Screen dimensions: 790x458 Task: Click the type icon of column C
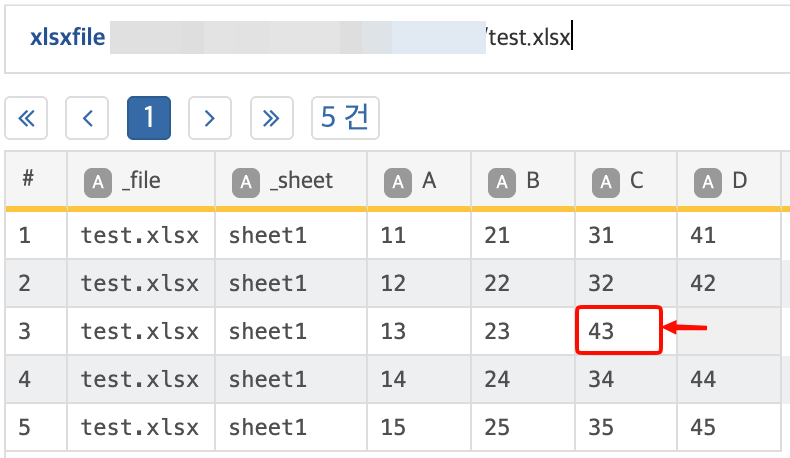[606, 181]
